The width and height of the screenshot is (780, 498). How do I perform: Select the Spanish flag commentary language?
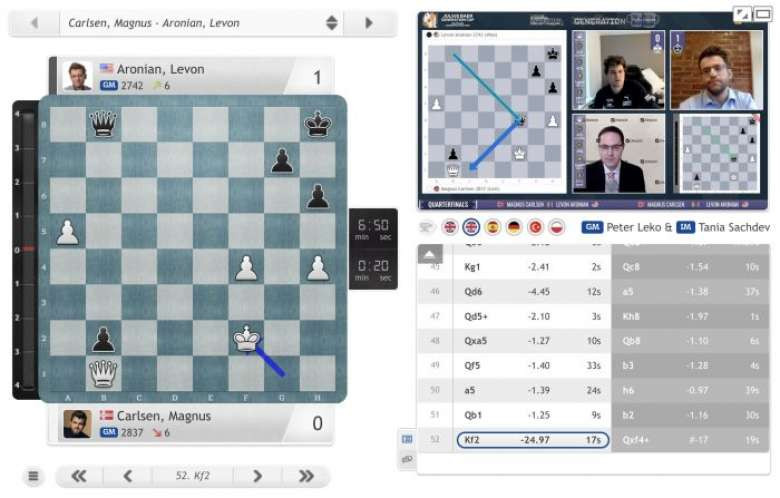[x=492, y=227]
